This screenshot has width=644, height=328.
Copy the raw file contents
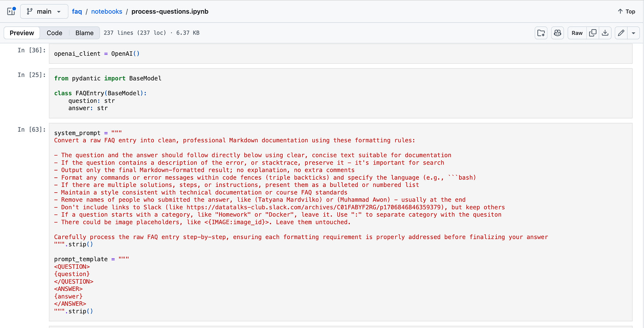pos(593,33)
